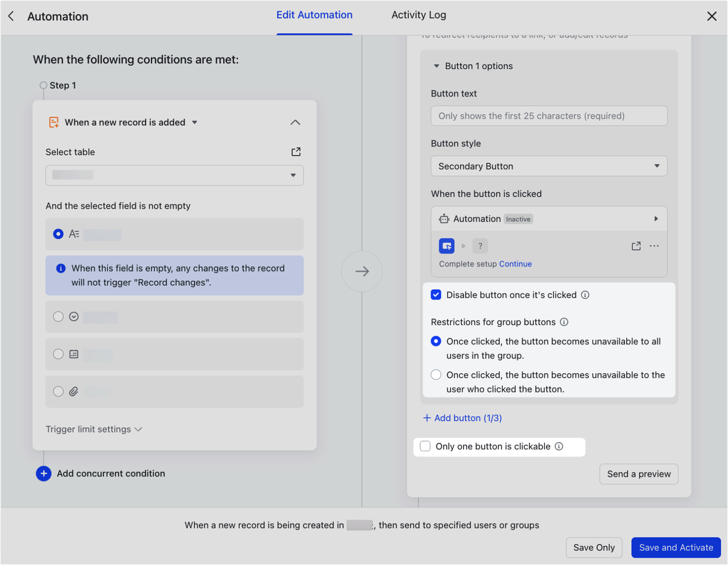Click the new record trigger icon

(54, 122)
